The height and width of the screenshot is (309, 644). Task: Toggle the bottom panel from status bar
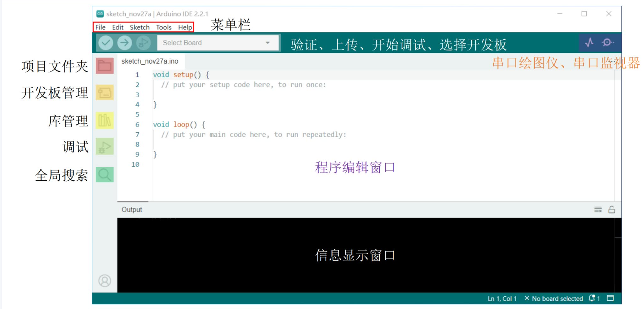pyautogui.click(x=610, y=298)
